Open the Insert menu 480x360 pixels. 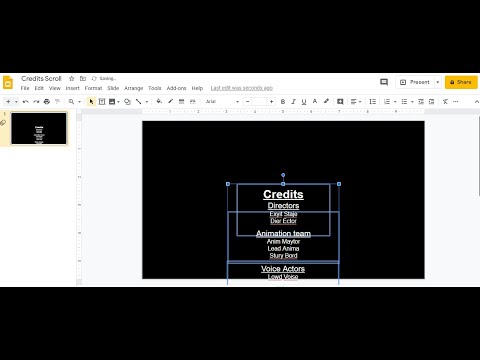(72, 88)
